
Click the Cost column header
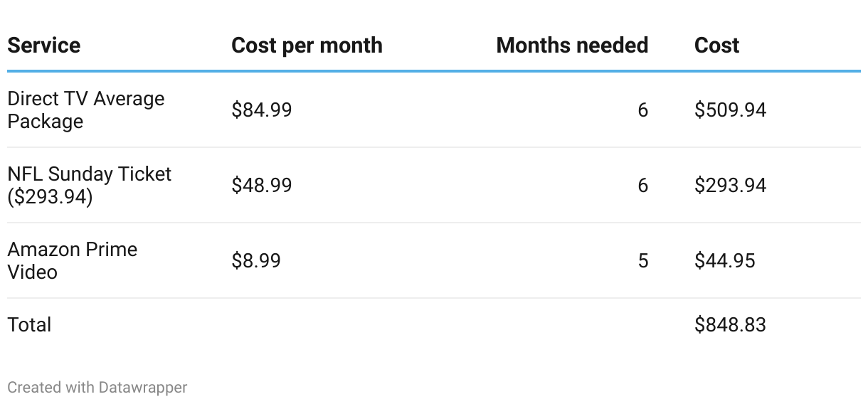point(716,46)
